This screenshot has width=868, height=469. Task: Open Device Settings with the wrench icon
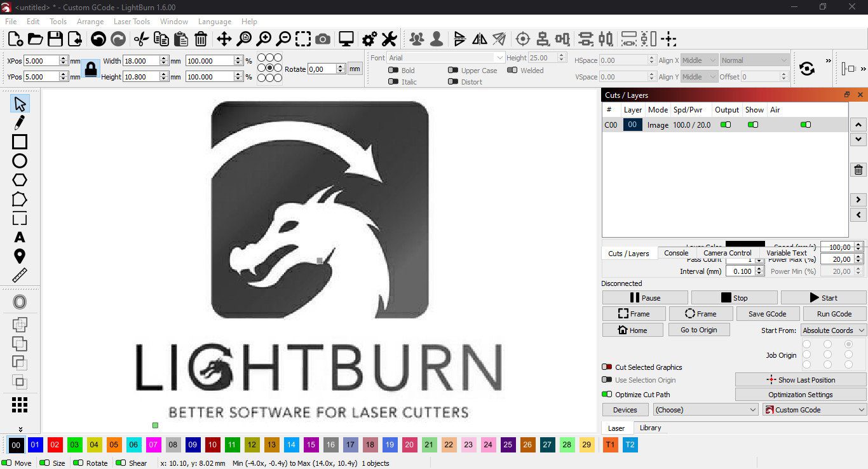[x=389, y=39]
